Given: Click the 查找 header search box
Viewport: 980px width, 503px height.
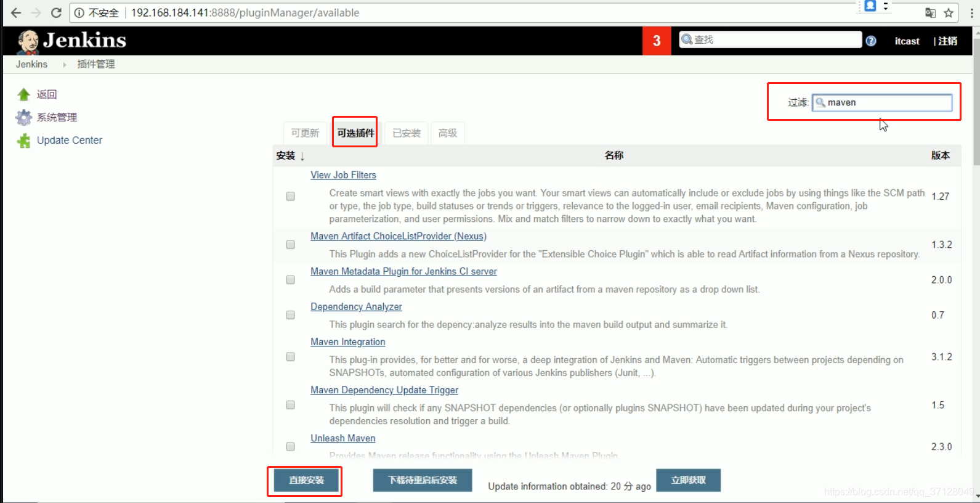Looking at the screenshot, I should [771, 39].
